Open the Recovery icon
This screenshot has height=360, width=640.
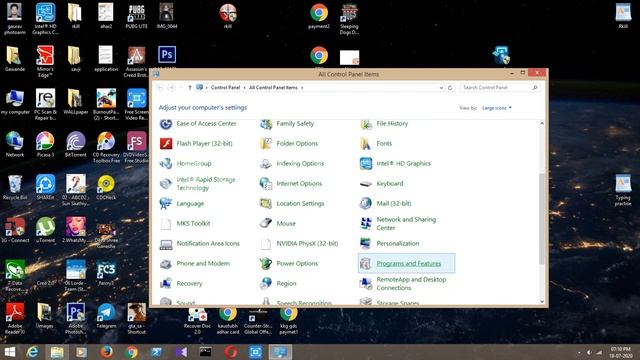pos(166,284)
